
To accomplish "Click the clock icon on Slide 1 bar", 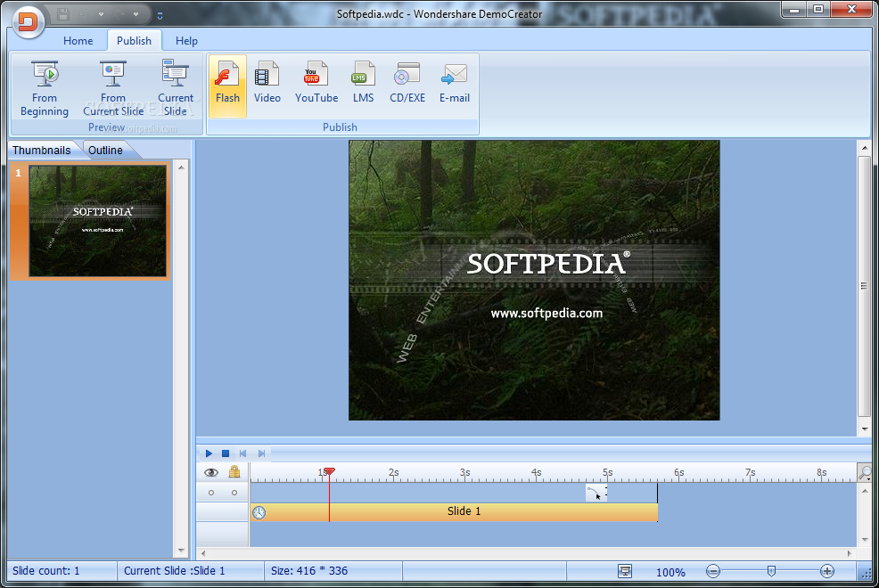I will click(x=259, y=512).
